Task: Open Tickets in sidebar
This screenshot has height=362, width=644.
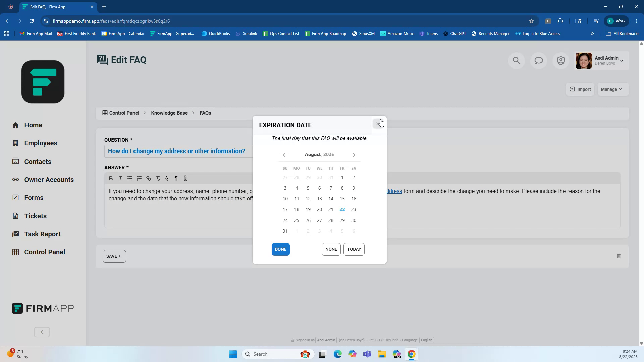Action: pyautogui.click(x=35, y=216)
